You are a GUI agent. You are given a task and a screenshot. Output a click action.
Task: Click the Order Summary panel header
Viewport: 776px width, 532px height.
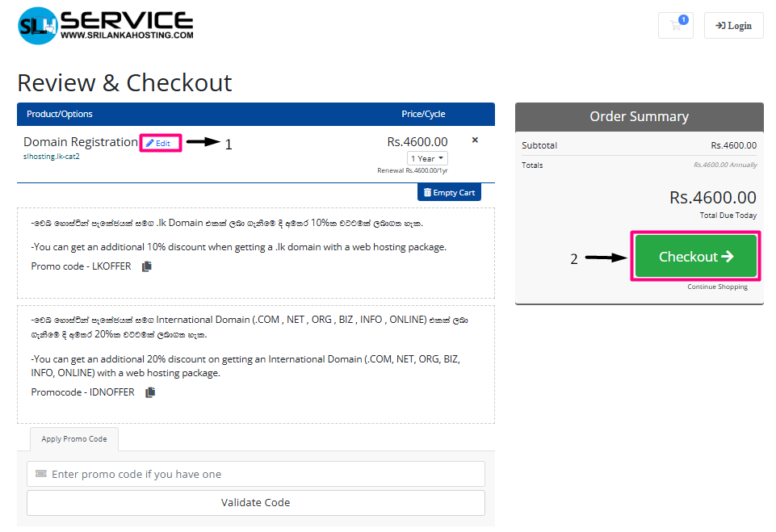coord(639,116)
